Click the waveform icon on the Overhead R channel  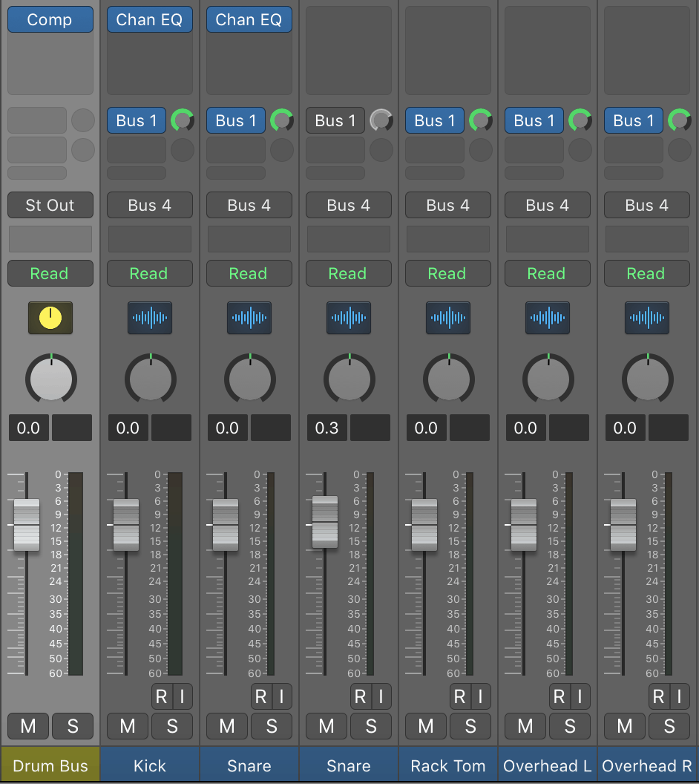point(646,318)
